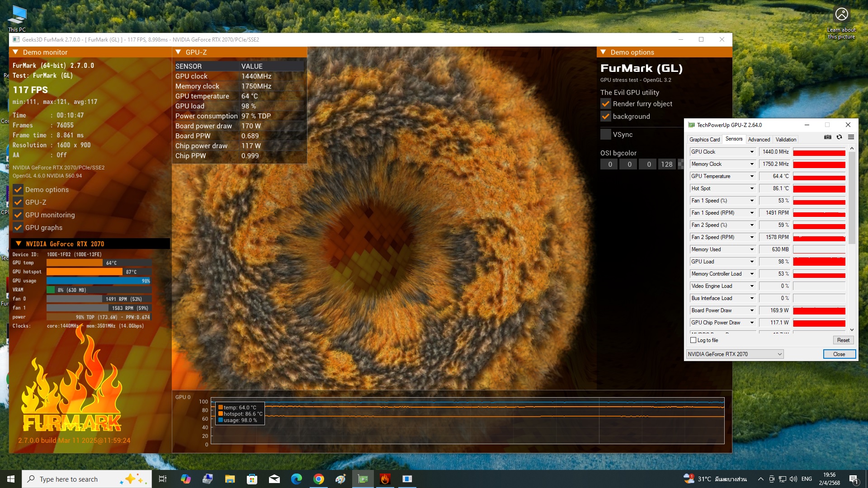868x488 pixels.
Task: Enable the VSync checkbox
Action: pos(606,135)
